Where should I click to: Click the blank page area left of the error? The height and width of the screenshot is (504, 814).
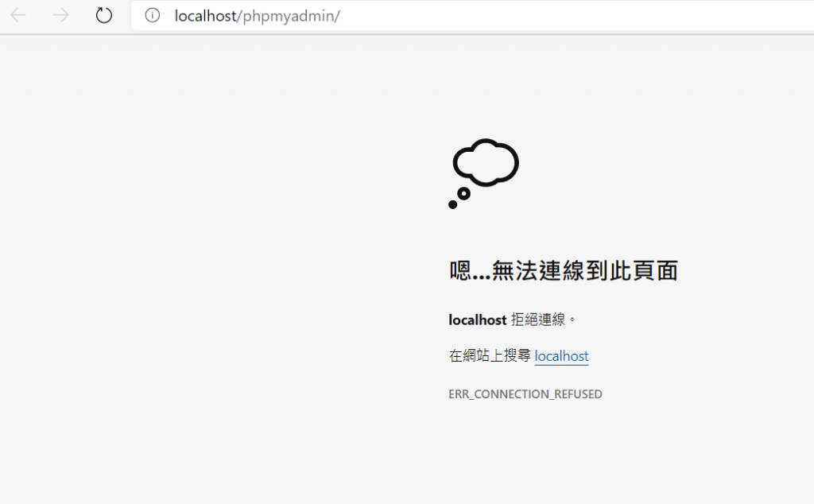coord(207,259)
